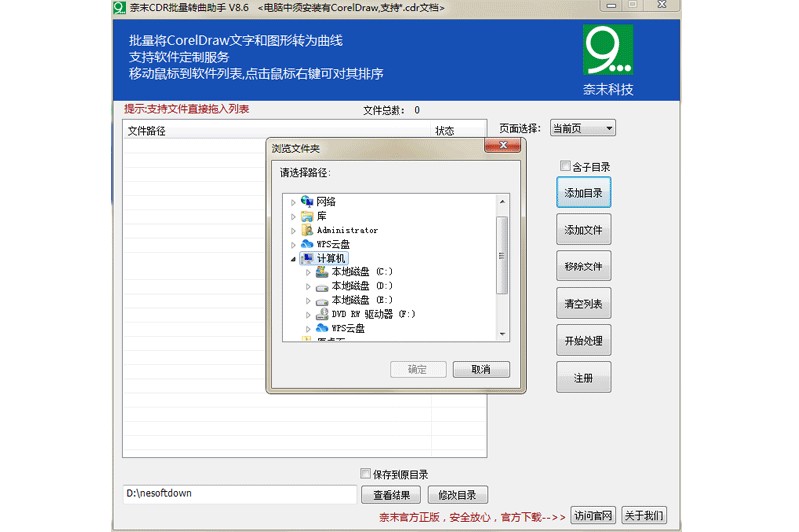Click the 计算机 computer icon
This screenshot has width=799, height=532.
(x=307, y=258)
